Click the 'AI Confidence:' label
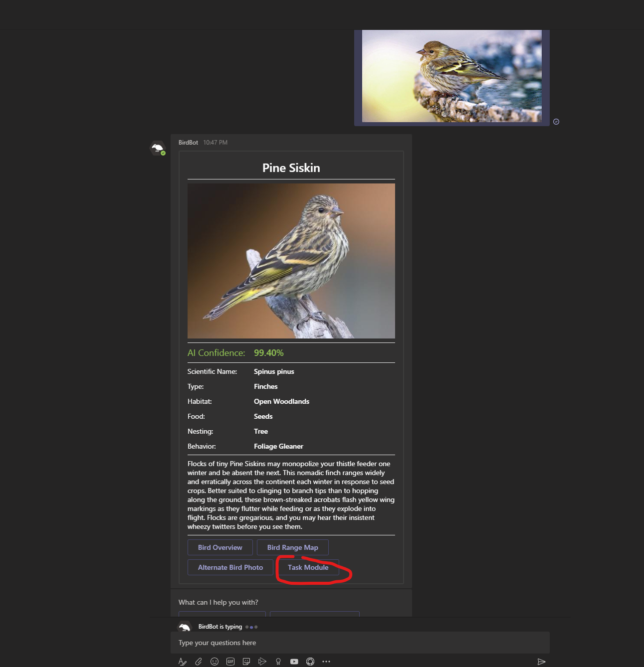 pyautogui.click(x=216, y=353)
